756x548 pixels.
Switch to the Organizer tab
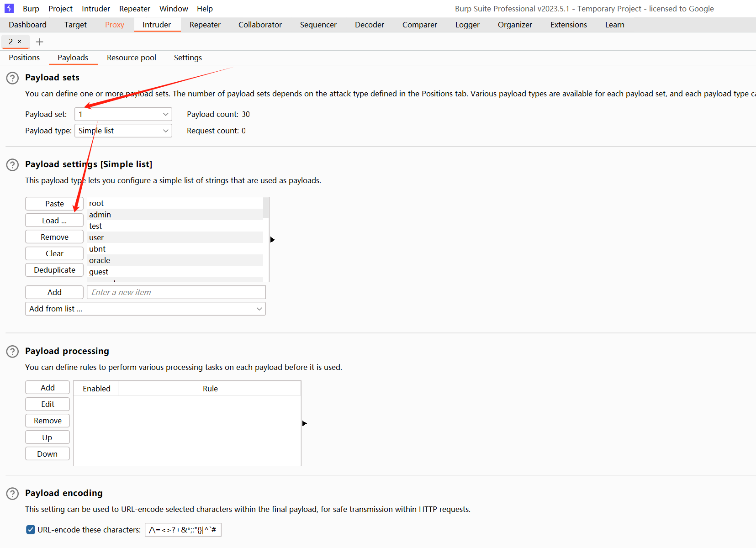click(515, 25)
